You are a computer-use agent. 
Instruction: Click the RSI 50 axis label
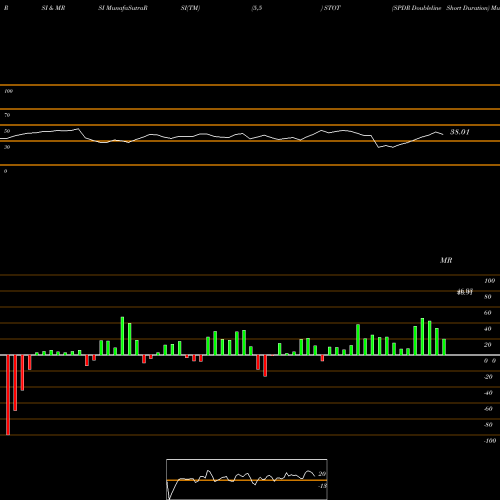click(x=7, y=131)
